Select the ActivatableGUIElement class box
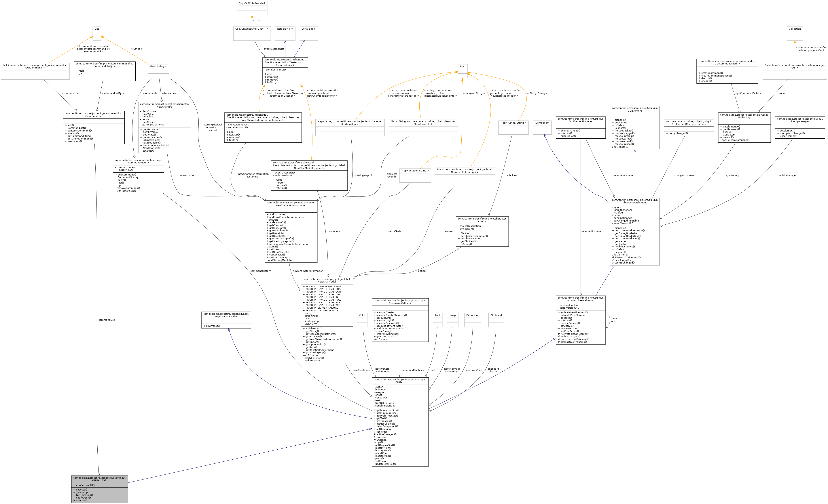Screen dimensions: 828x504 tap(580, 320)
